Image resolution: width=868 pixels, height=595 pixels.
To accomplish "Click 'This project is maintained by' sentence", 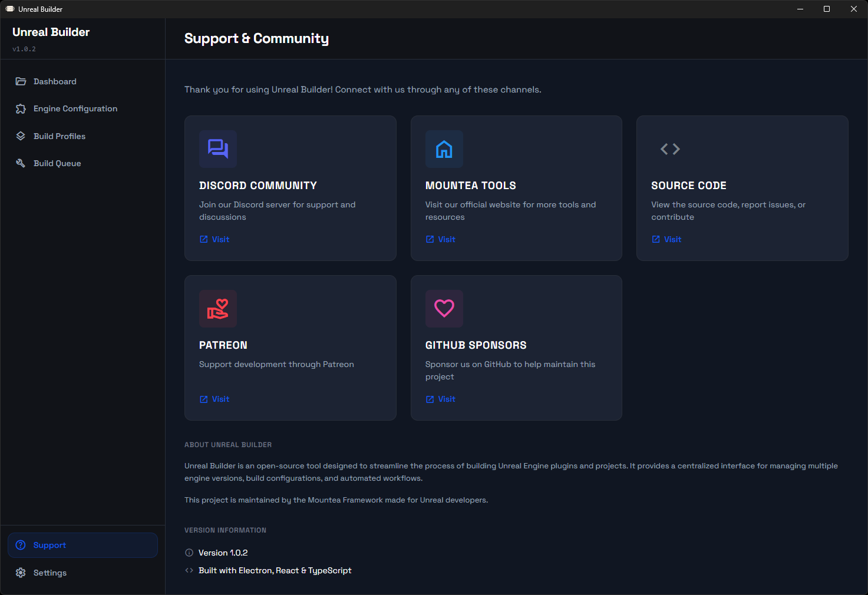I will point(336,500).
